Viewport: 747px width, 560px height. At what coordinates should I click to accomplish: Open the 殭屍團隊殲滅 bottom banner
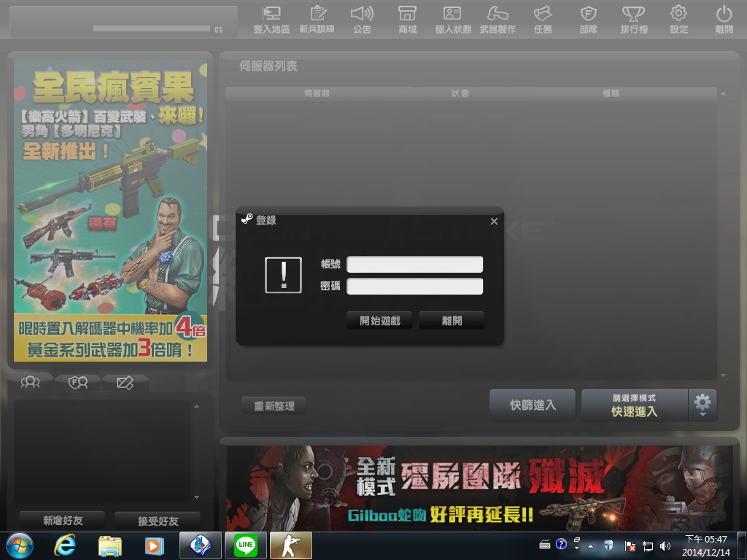click(480, 488)
